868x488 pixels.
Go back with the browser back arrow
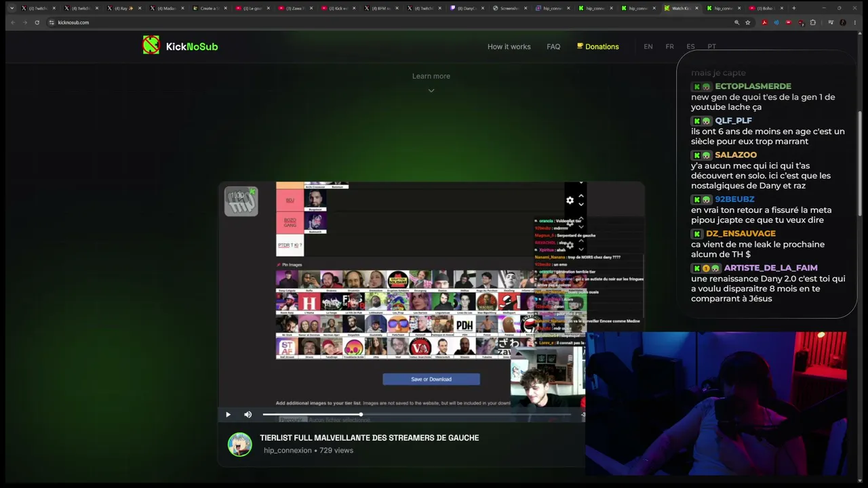point(12,22)
